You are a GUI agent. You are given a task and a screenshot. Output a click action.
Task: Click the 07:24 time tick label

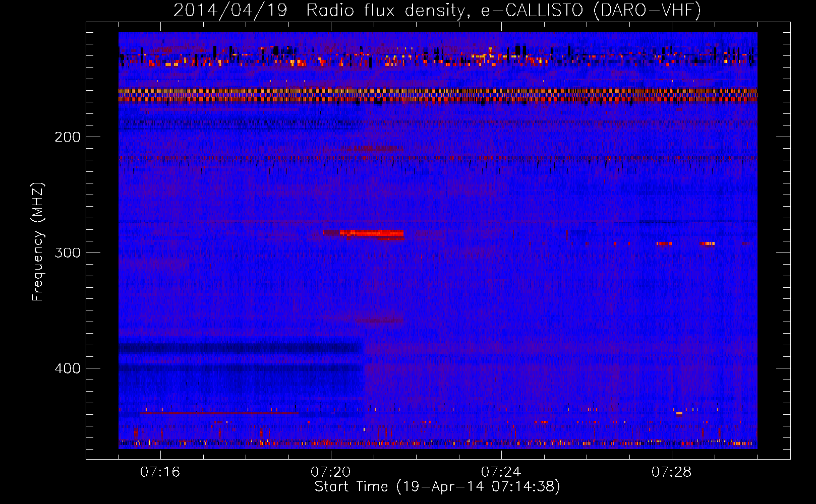501,472
